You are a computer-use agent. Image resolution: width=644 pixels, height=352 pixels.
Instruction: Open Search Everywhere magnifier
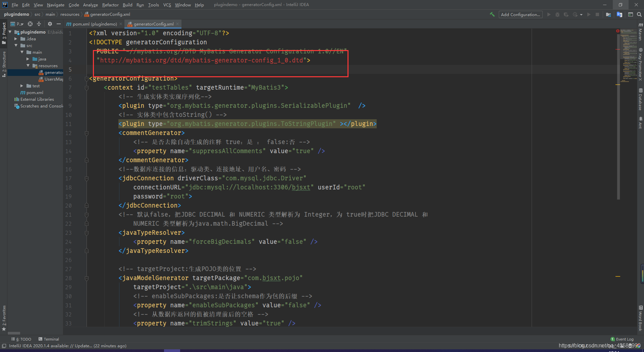coord(639,14)
